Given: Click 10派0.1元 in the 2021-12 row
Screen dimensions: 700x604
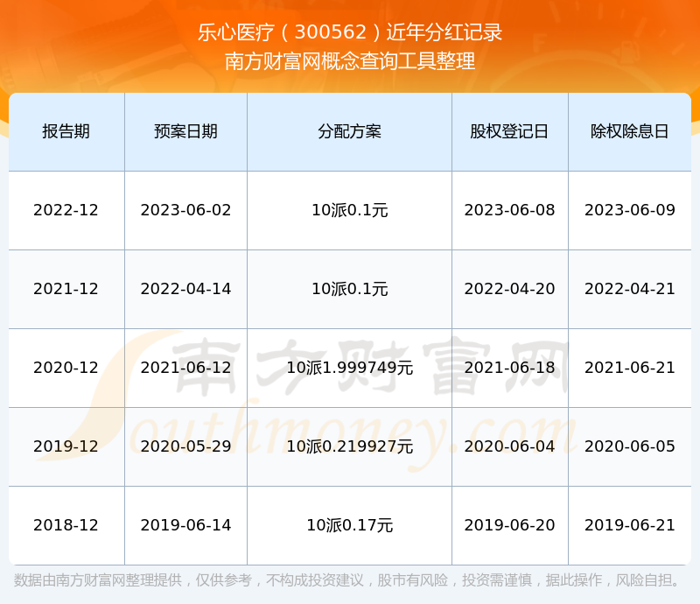Looking at the screenshot, I should point(349,289).
